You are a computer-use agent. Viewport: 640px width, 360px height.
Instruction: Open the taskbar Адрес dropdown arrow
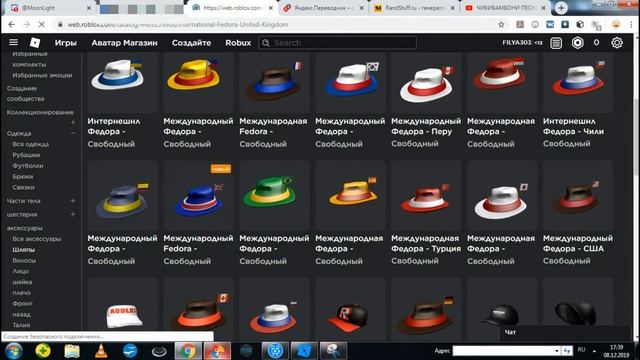click(556, 351)
